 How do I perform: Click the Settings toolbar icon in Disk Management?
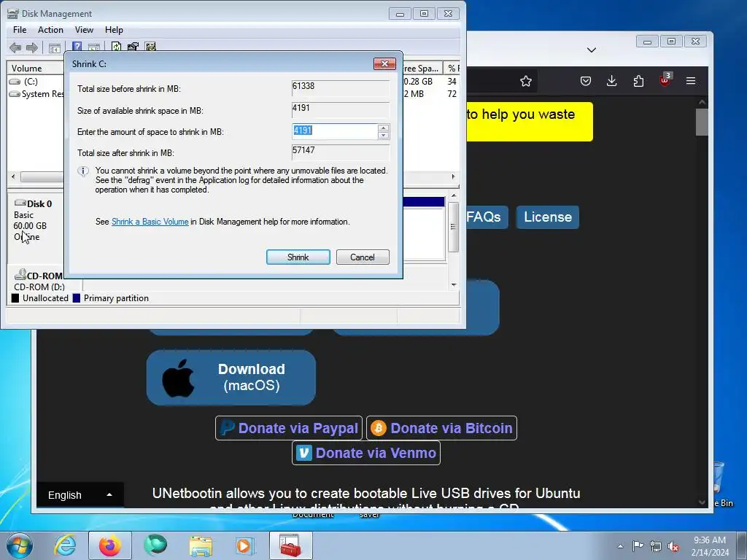pos(150,47)
